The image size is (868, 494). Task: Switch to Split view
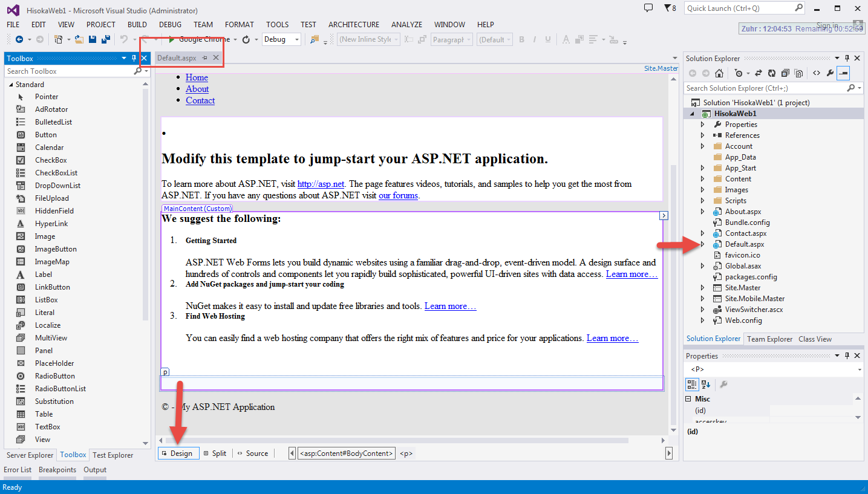point(215,453)
